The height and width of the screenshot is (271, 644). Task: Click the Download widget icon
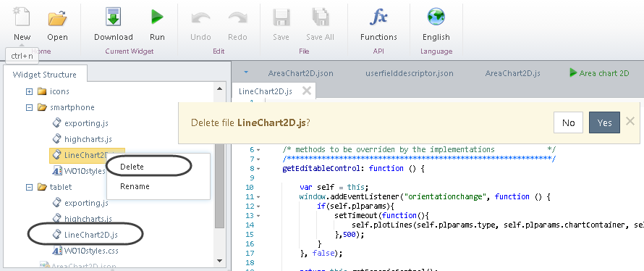(113, 17)
